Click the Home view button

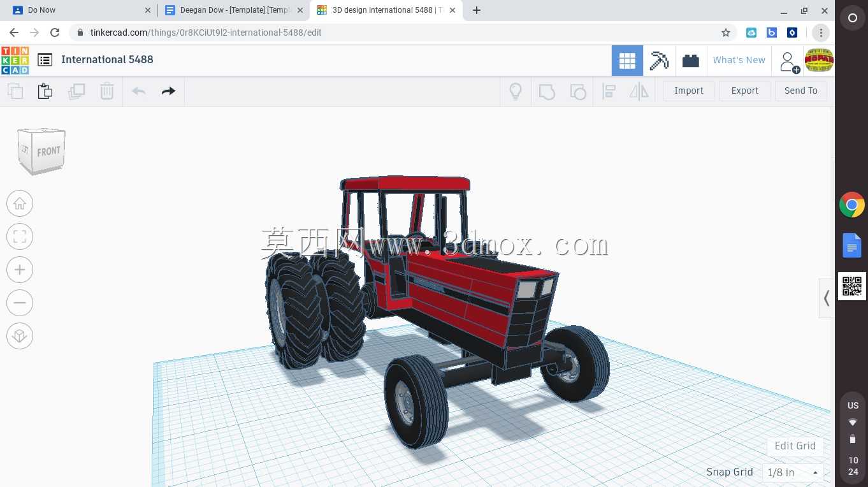(x=20, y=203)
